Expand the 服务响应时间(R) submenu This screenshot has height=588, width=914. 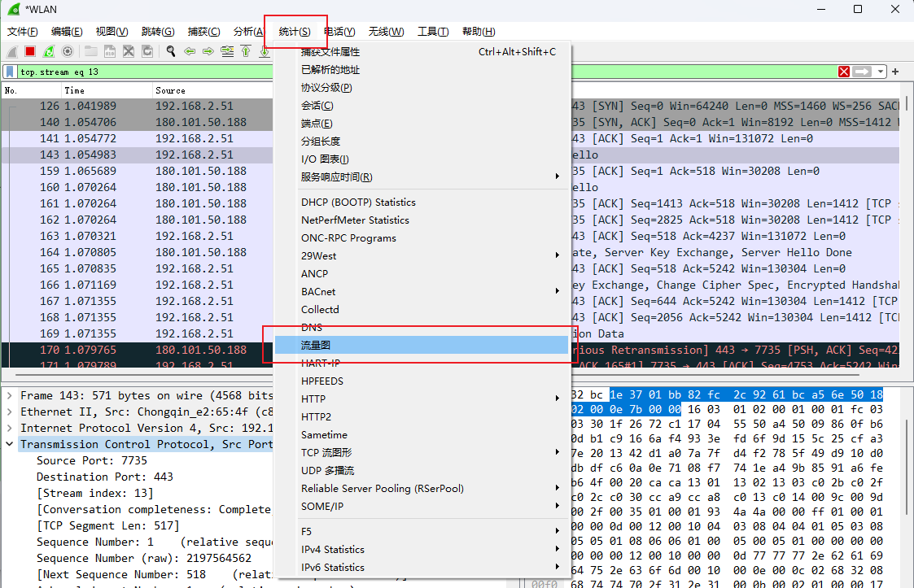click(x=422, y=177)
